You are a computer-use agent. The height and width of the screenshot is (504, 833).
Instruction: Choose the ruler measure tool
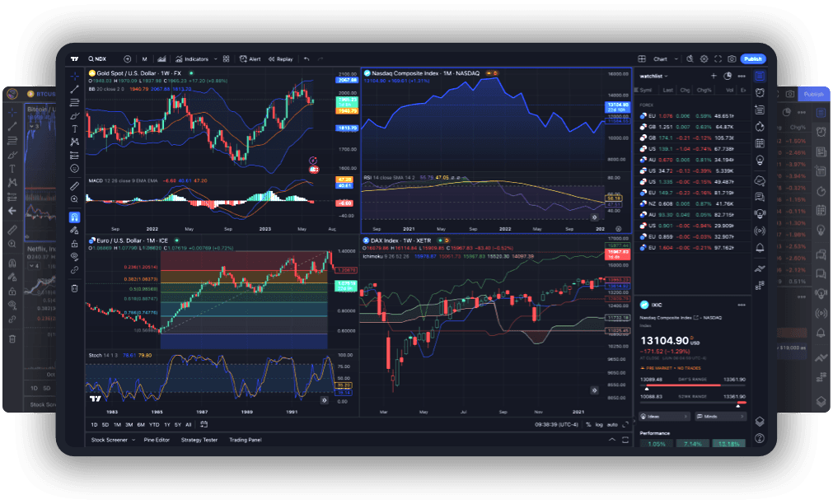click(x=75, y=185)
